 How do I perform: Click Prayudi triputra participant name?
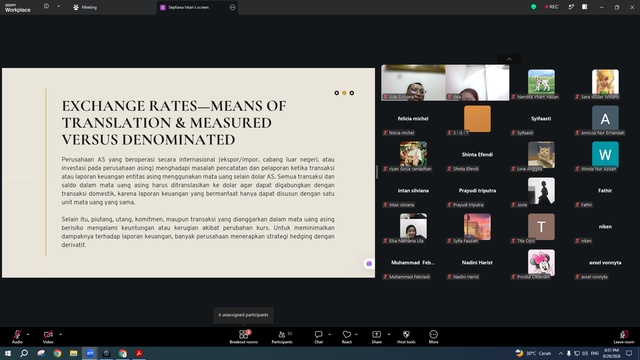pos(477,190)
